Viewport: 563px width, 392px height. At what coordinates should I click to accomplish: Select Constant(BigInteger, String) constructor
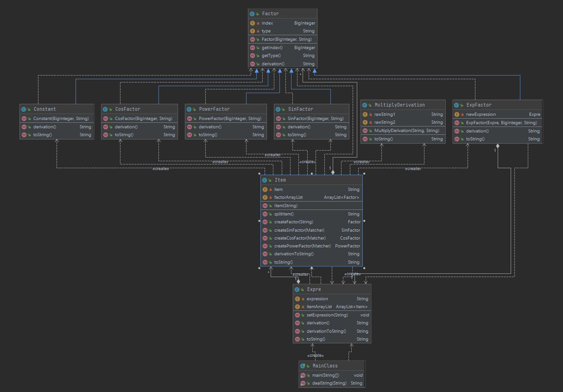[x=57, y=119]
